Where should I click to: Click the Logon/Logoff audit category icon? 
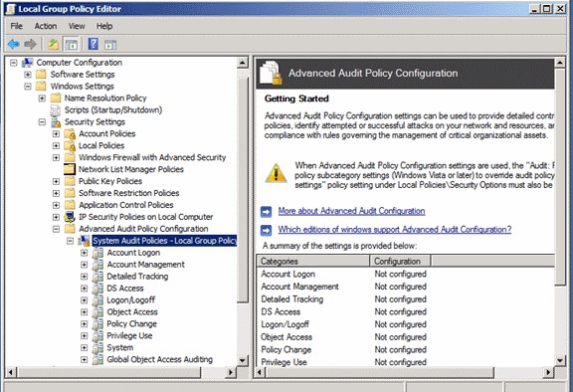[x=97, y=299]
